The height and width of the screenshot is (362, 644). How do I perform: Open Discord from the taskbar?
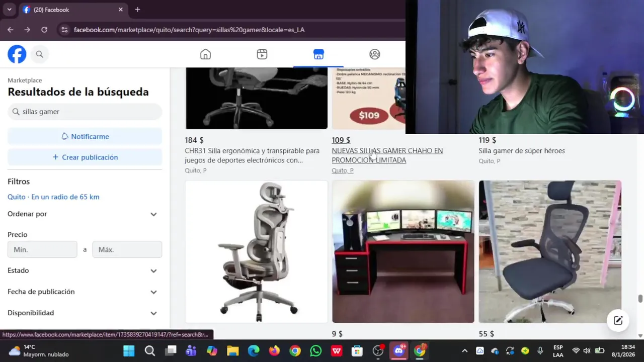pyautogui.click(x=399, y=350)
